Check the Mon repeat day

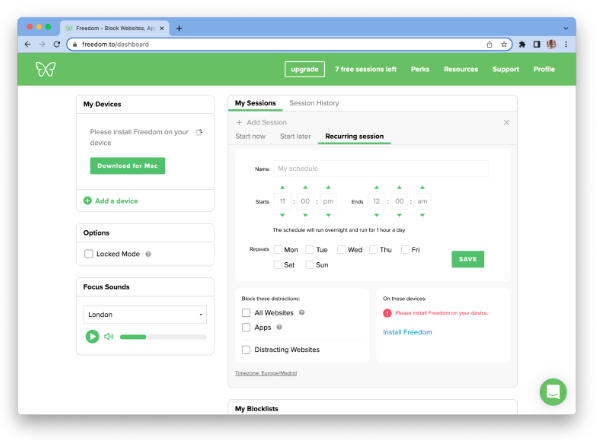pos(278,250)
